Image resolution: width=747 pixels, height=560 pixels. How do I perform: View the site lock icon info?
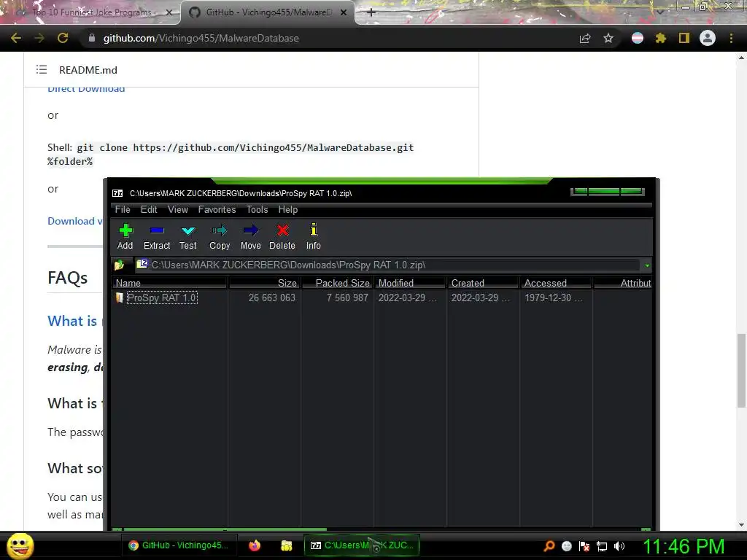coord(92,38)
